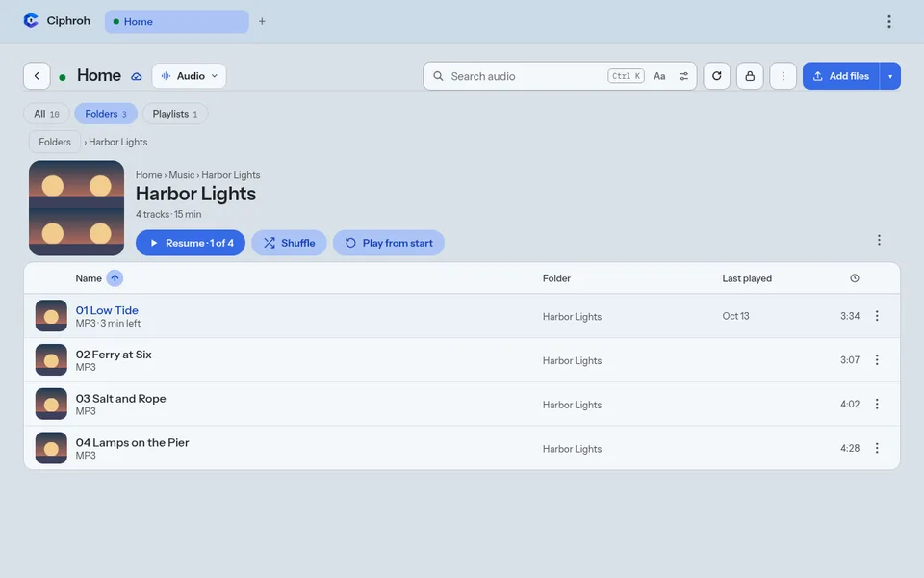Click duration 4:28
924x578 pixels.
(850, 448)
